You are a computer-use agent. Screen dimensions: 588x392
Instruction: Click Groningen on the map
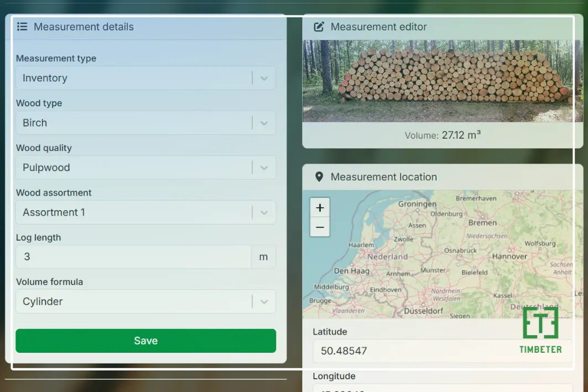pos(418,204)
